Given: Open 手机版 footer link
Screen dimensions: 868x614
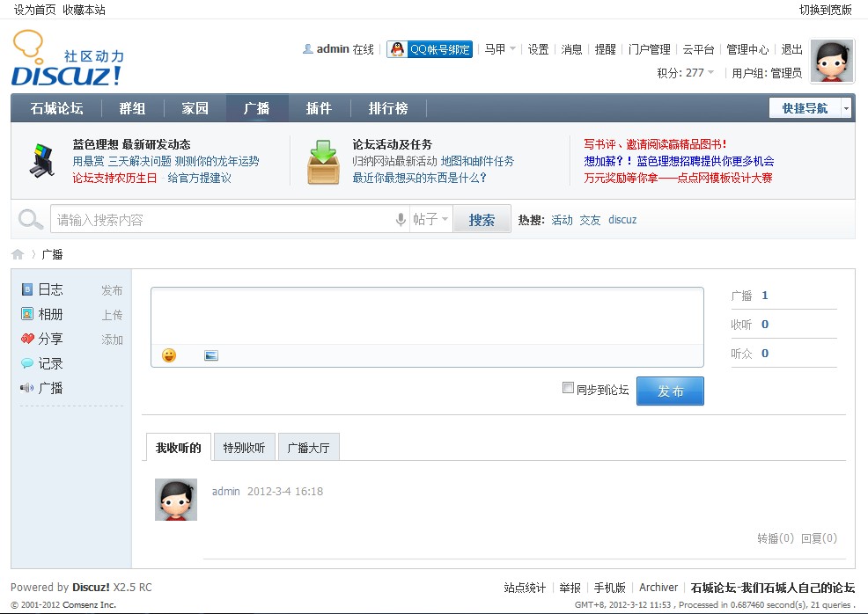Looking at the screenshot, I should (x=609, y=588).
